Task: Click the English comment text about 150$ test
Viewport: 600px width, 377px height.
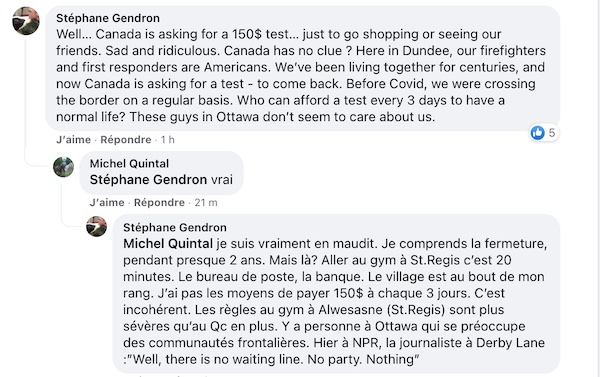Action: click(x=301, y=75)
